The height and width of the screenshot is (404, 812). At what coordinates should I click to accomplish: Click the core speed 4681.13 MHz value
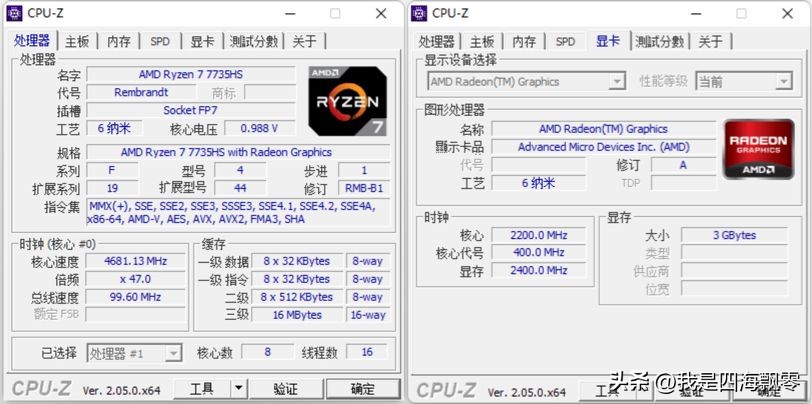136,261
